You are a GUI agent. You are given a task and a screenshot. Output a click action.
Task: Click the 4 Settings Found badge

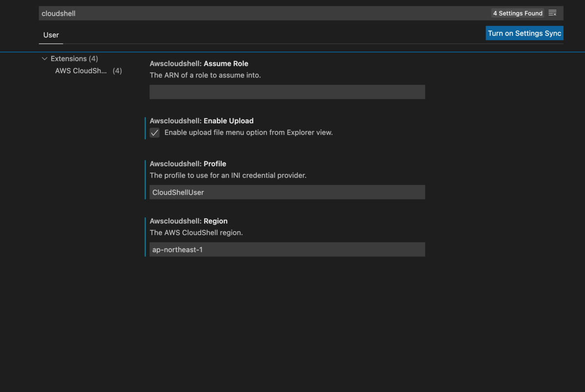(518, 13)
